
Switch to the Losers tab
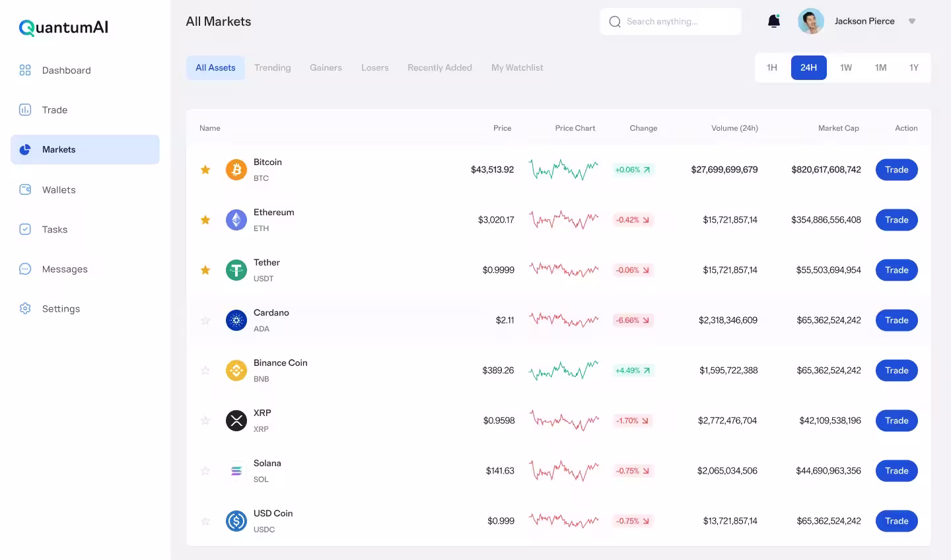375,67
